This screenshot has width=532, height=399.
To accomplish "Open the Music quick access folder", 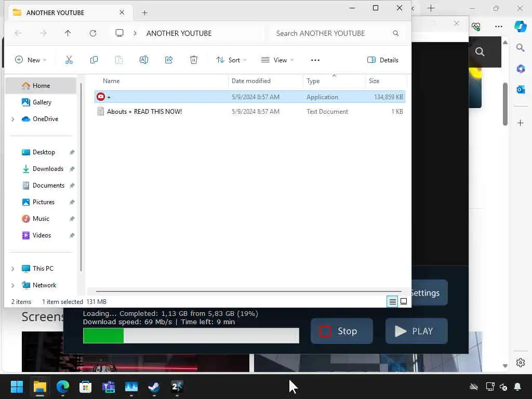I will point(41,219).
